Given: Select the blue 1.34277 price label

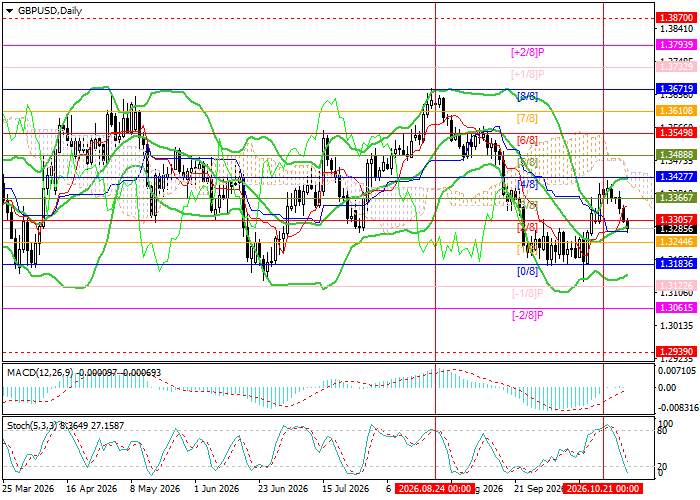Looking at the screenshot, I should pyautogui.click(x=676, y=176).
